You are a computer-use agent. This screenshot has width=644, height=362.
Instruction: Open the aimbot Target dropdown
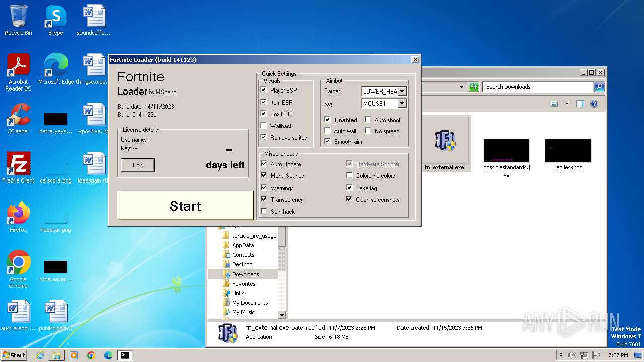(402, 91)
